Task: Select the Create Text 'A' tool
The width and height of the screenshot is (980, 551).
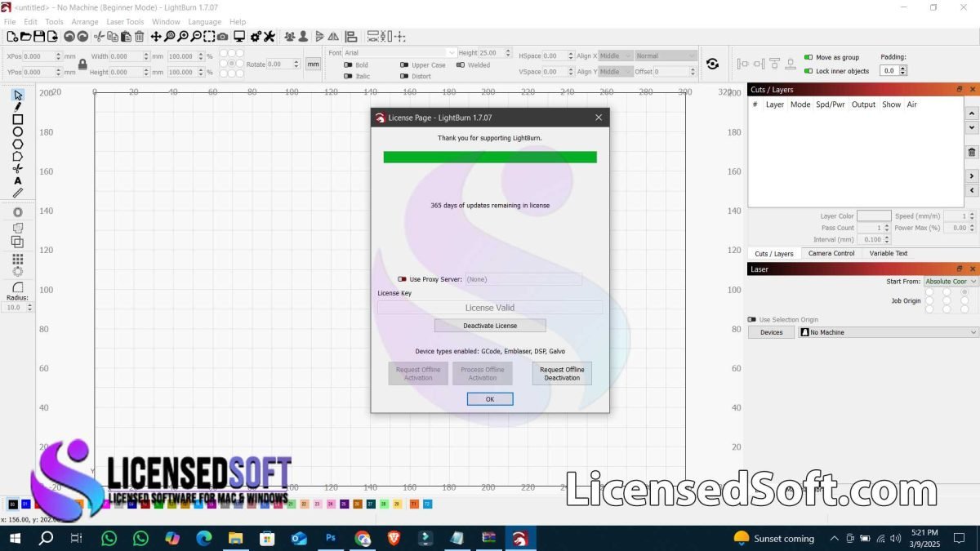Action: click(18, 181)
